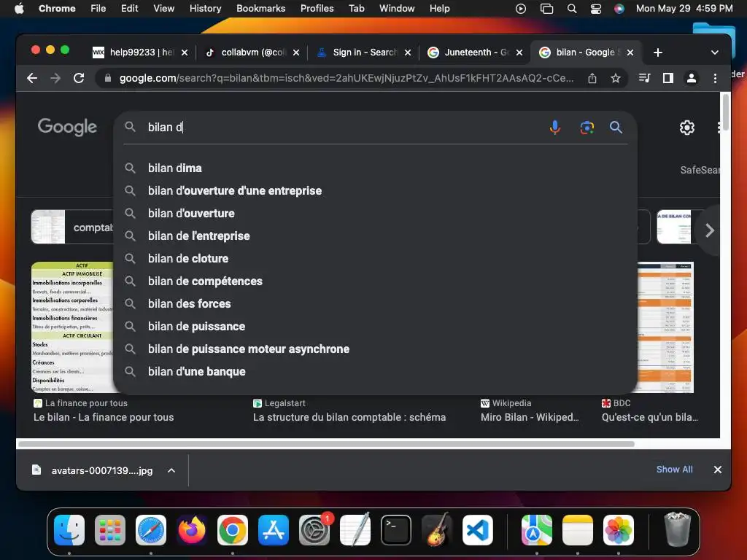Reload the current page
747x560 pixels.
[79, 78]
